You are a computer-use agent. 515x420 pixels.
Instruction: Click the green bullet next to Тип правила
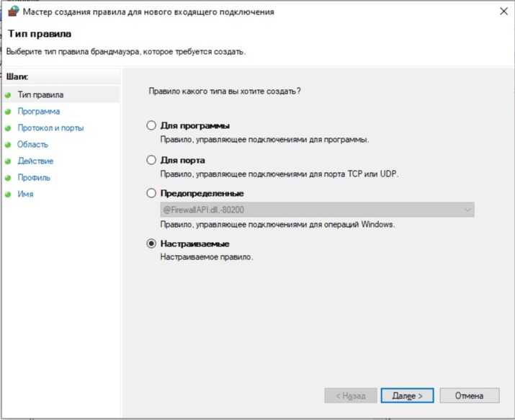pyautogui.click(x=8, y=95)
